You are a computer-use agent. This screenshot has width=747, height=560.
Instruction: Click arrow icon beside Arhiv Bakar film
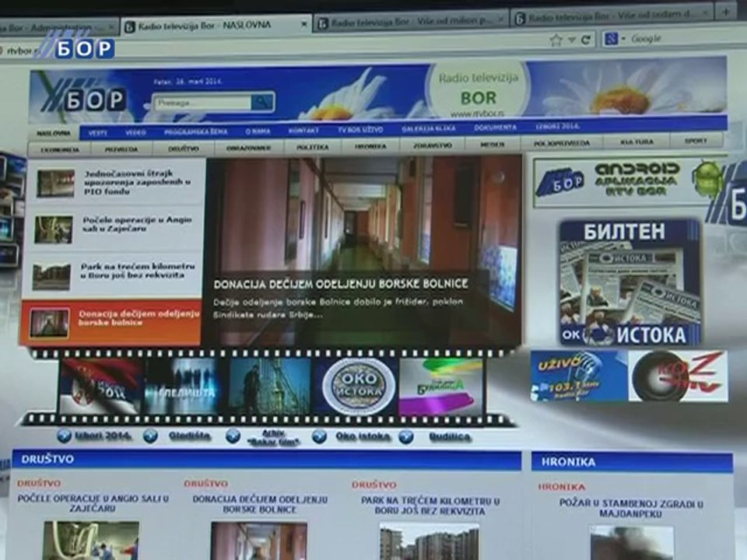(x=233, y=436)
